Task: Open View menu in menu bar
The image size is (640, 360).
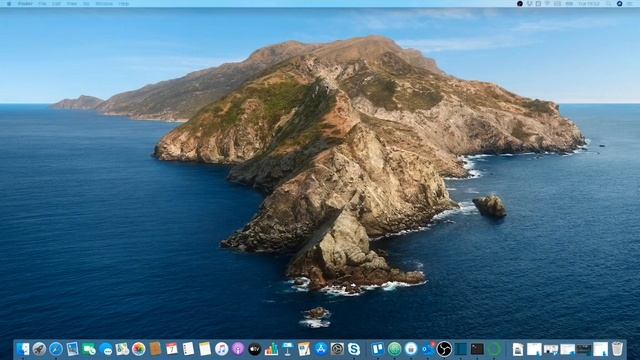Action: click(72, 4)
